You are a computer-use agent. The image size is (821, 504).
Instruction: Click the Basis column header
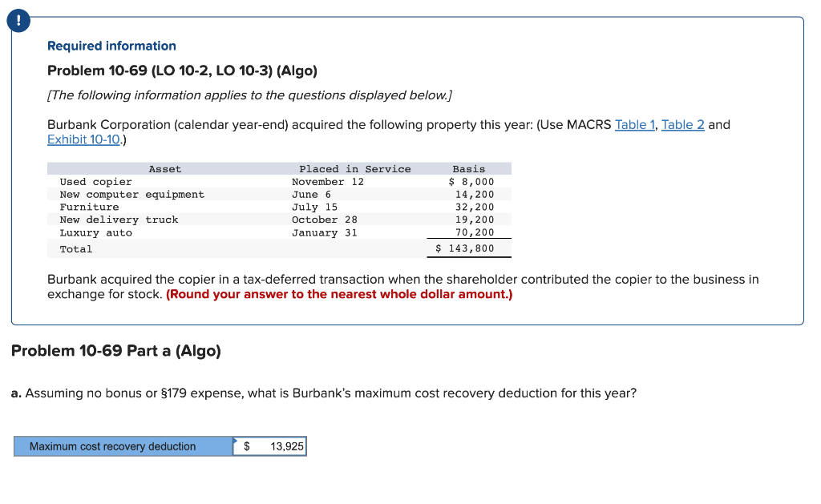[469, 168]
